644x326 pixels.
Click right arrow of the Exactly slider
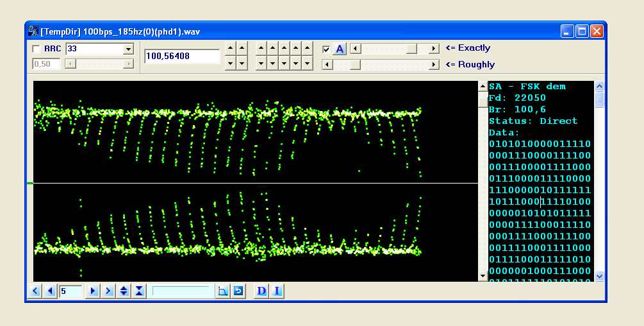click(x=434, y=49)
